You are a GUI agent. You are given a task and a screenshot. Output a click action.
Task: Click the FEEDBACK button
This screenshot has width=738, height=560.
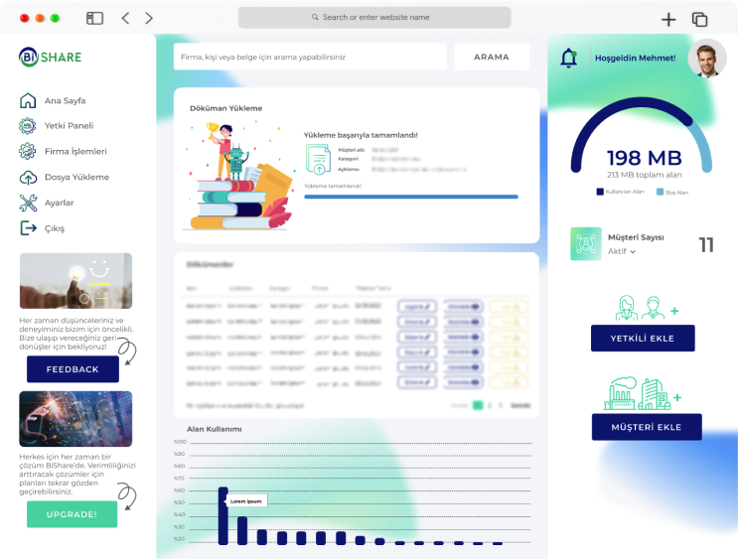click(x=73, y=369)
